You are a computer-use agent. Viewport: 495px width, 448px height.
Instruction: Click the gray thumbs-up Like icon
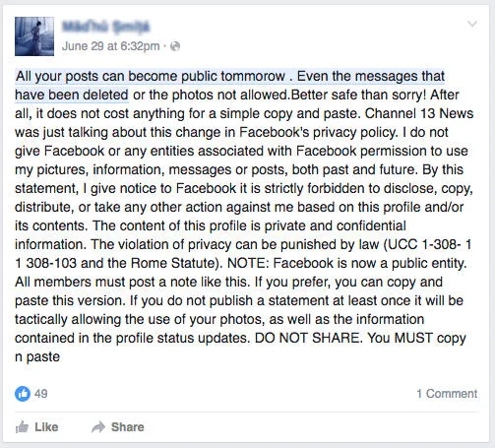[x=22, y=427]
